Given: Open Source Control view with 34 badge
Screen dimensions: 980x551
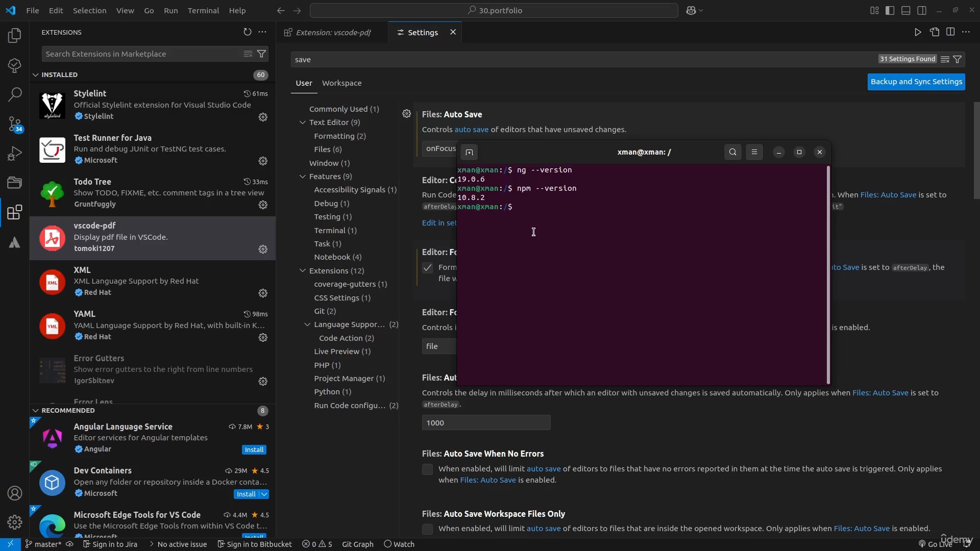Looking at the screenshot, I should click(14, 124).
